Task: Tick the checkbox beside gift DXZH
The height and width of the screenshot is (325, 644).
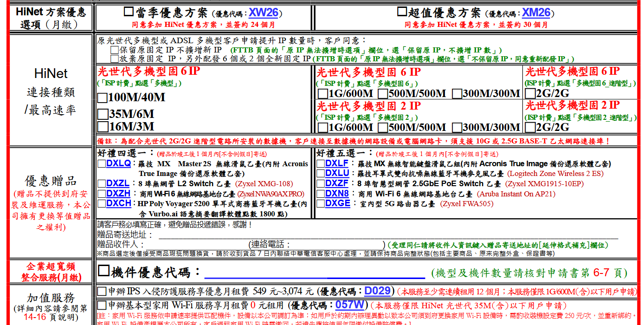Action: tap(102, 194)
